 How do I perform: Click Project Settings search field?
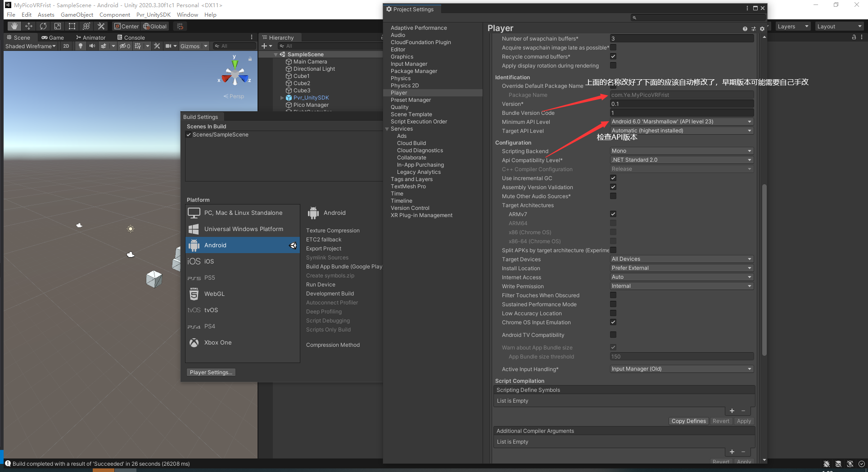pyautogui.click(x=698, y=18)
